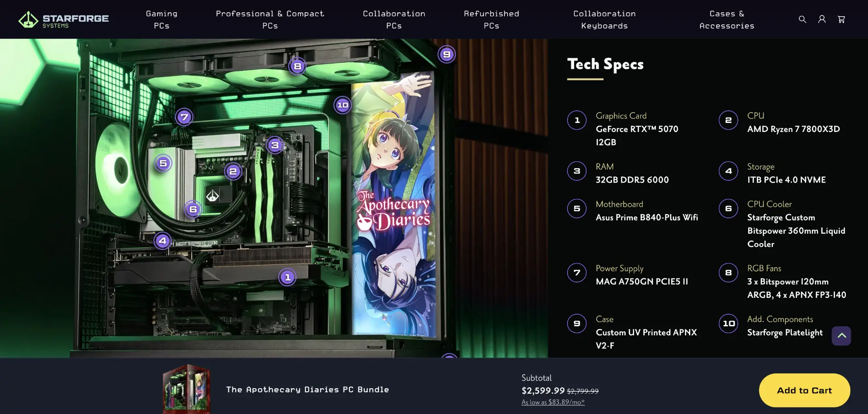
Task: Open the Collaboration PCs menu
Action: pos(394,19)
